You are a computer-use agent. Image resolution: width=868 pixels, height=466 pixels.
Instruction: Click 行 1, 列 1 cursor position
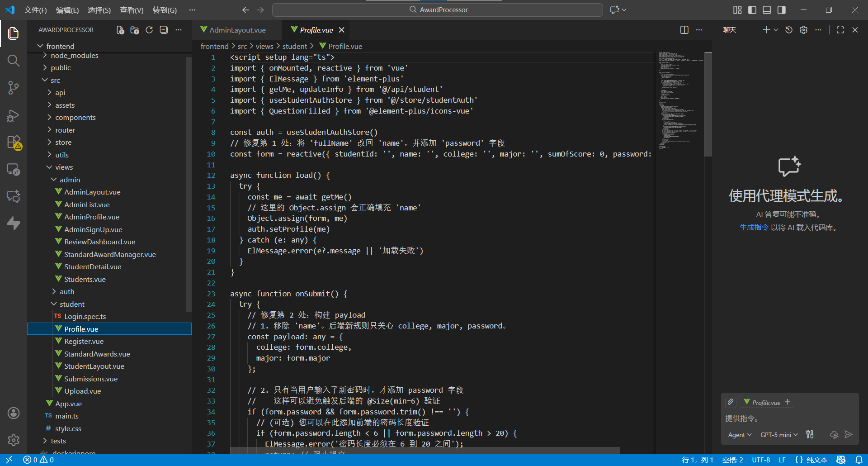[697, 460]
